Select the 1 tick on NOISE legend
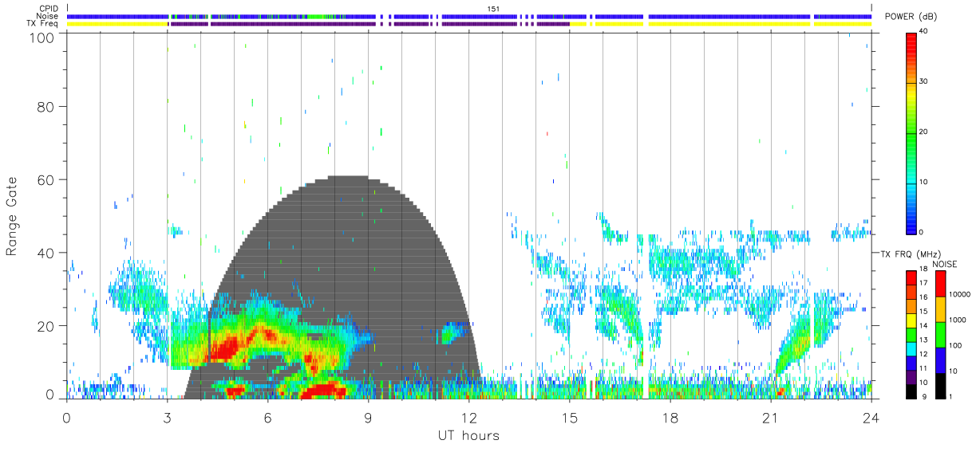 click(950, 396)
